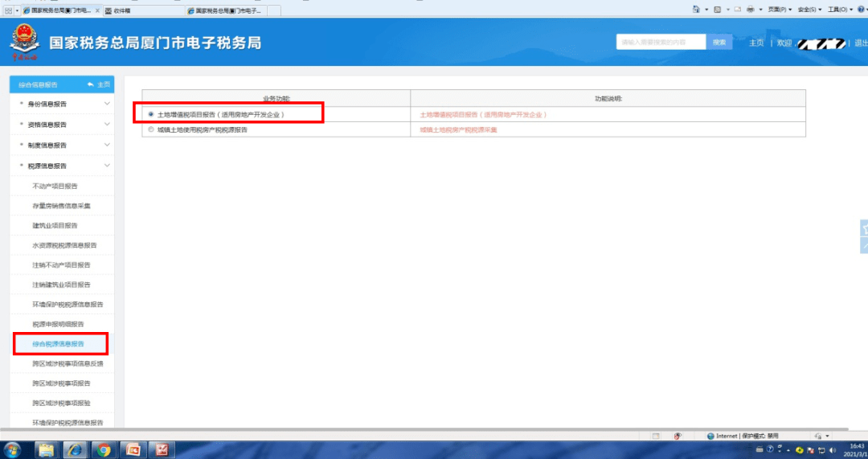Open the printer dropdown arrow

(x=760, y=10)
